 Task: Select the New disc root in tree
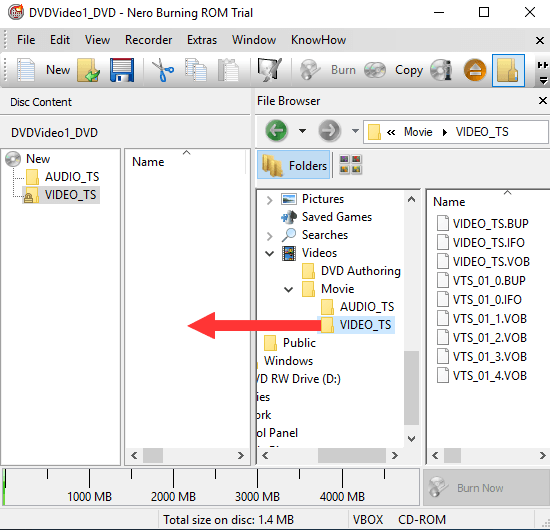[x=38, y=159]
